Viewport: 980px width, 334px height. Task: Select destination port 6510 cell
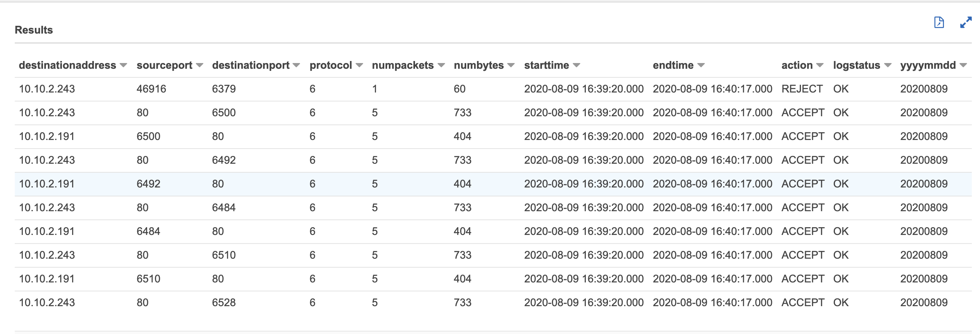pos(224,255)
